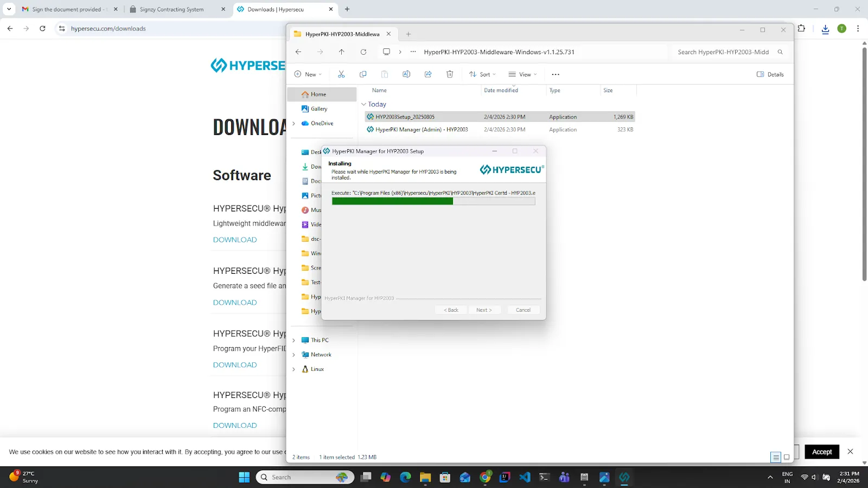
Task: Expand the OneDrive tree node
Action: point(293,124)
